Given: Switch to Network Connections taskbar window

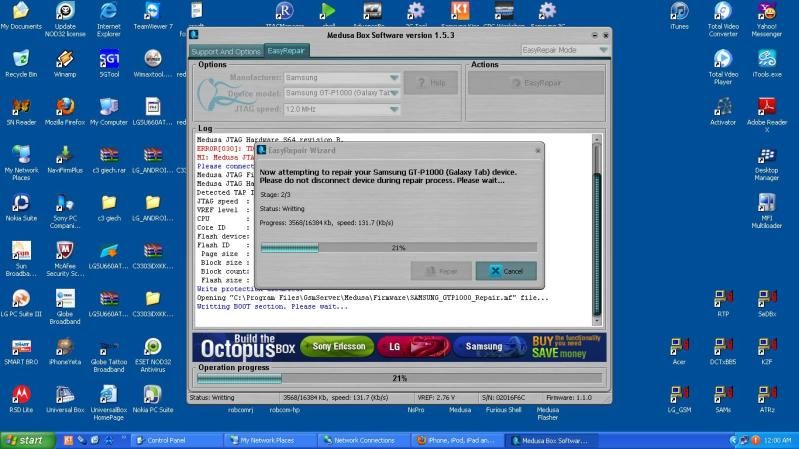Looking at the screenshot, I should [363, 440].
